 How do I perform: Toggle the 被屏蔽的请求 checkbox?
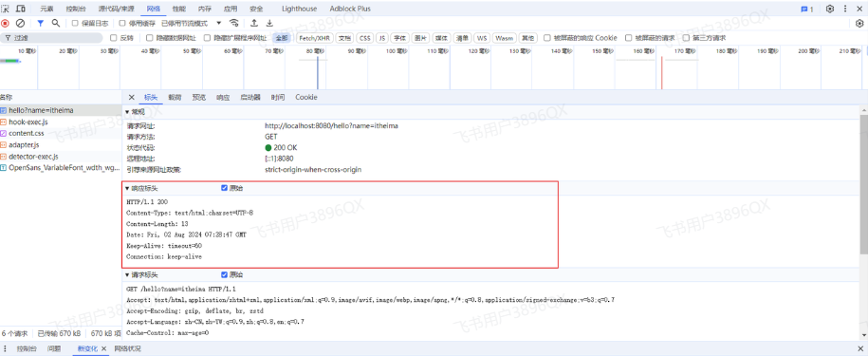[x=628, y=38]
